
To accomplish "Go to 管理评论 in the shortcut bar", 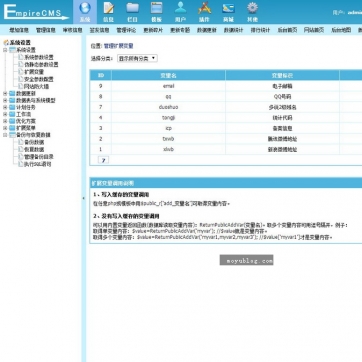I will pos(126,30).
